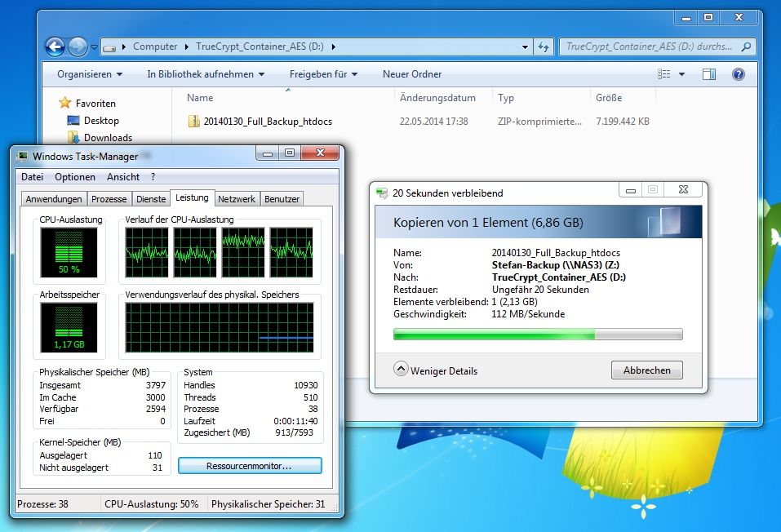This screenshot has width=781, height=532.
Task: Click the copy dialog title bar icon
Action: click(x=382, y=193)
